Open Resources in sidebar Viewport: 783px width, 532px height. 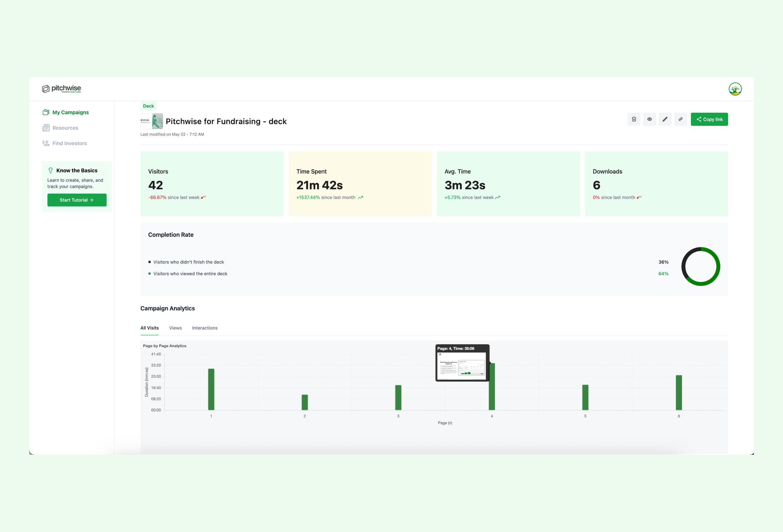[65, 128]
